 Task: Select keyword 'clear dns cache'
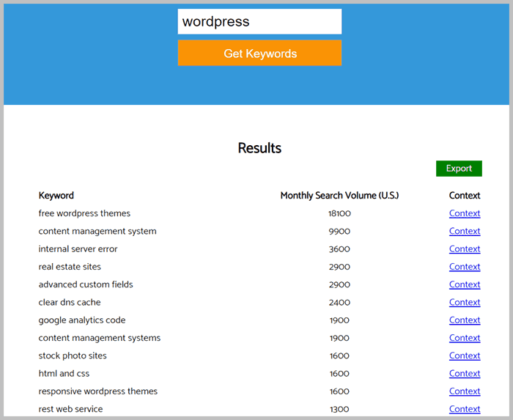[x=70, y=302]
